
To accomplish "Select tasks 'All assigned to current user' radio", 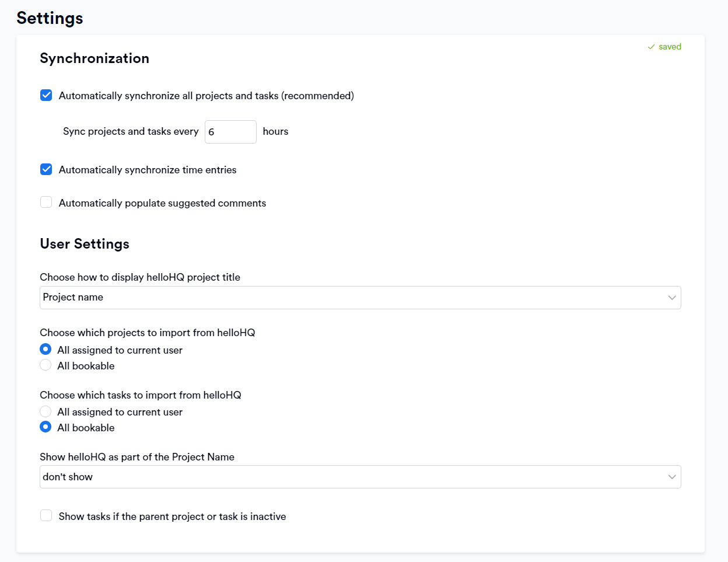I will 45,411.
